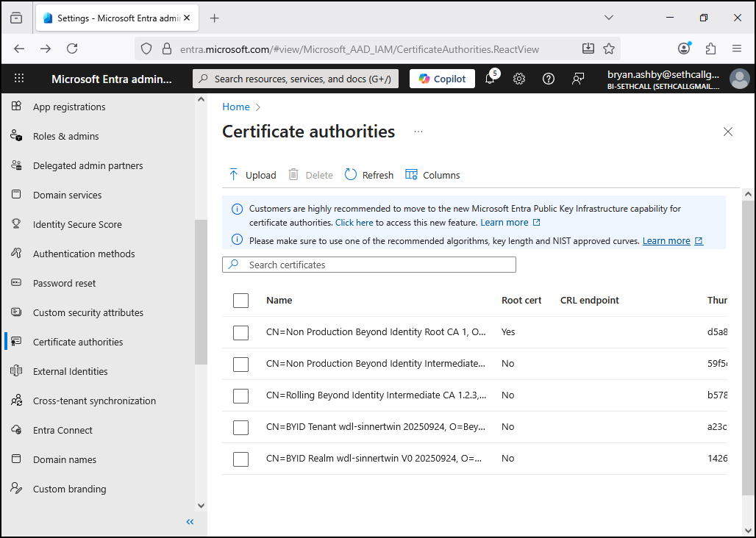Tick the select-all checkbox in table header
The image size is (756, 538).
tap(240, 300)
